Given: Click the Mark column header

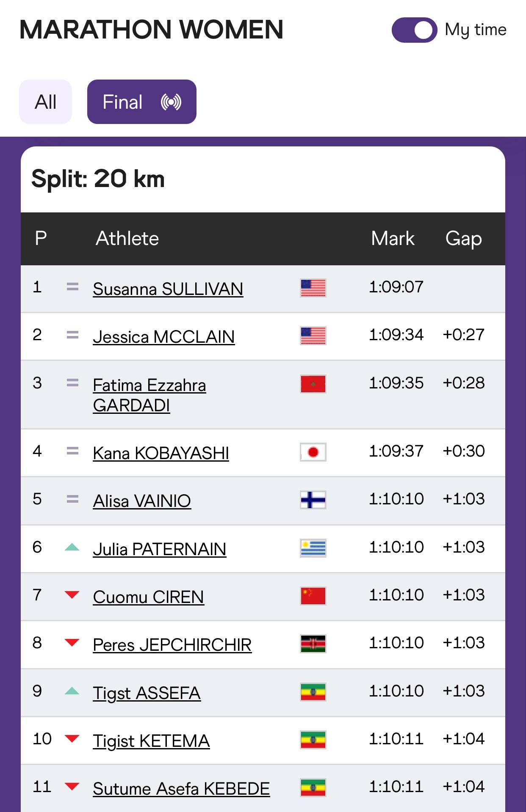Looking at the screenshot, I should (393, 239).
